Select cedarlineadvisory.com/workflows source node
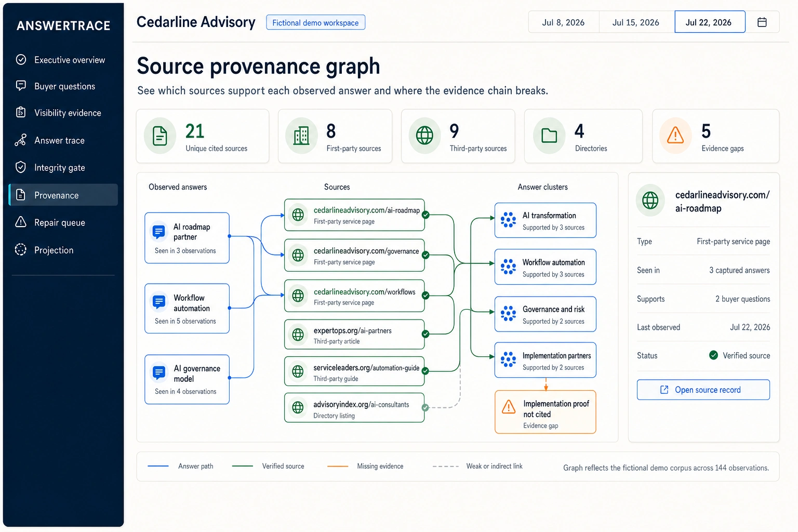This screenshot has height=532, width=798. [354, 296]
